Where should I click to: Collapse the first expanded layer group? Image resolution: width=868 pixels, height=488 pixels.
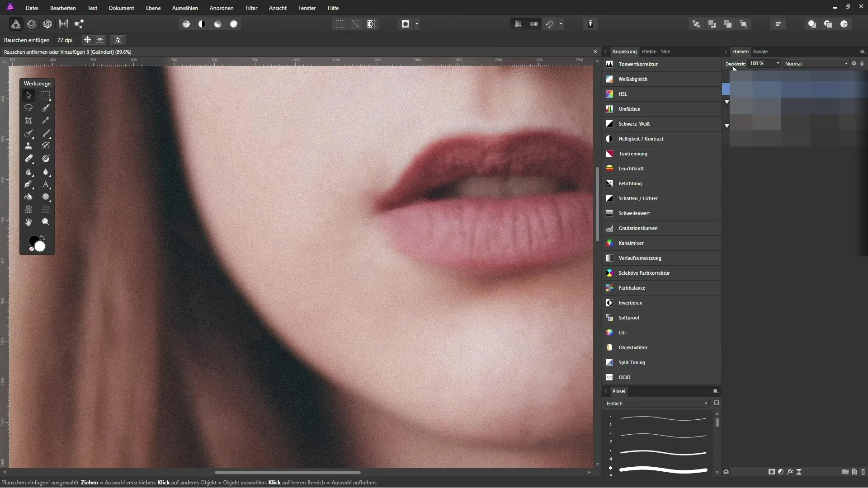coord(726,102)
